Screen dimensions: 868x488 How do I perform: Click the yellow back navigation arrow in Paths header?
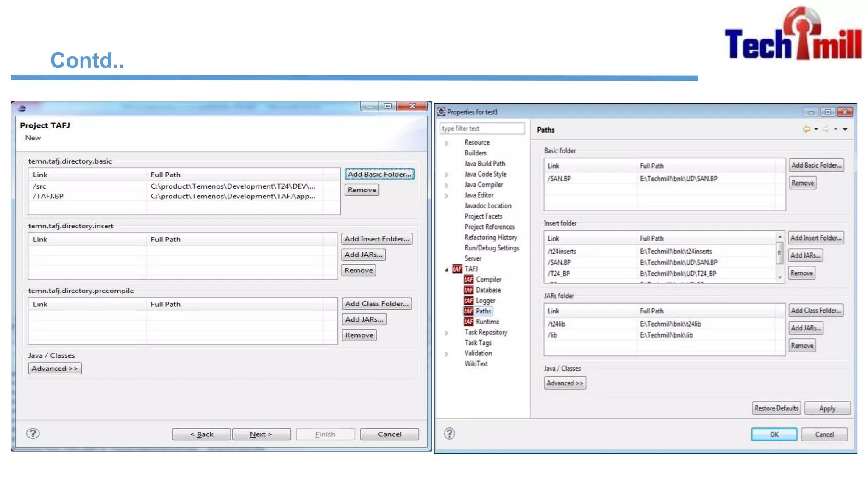(x=806, y=129)
